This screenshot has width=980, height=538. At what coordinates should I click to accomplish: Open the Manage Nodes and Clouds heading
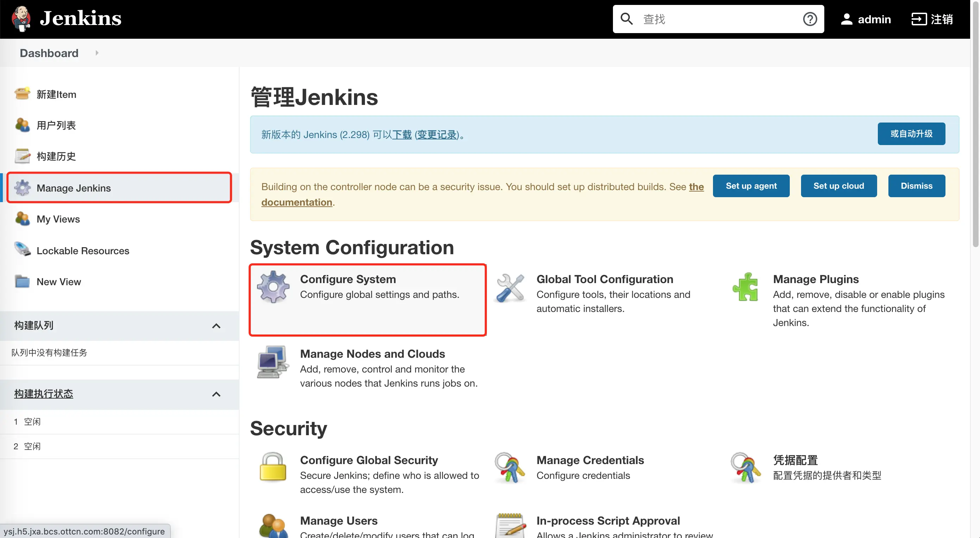[372, 354]
